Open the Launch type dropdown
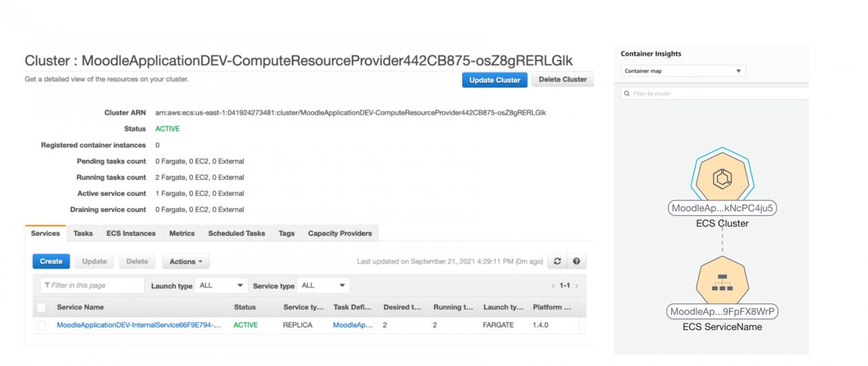Viewport: 868px width, 366px height. coord(221,285)
